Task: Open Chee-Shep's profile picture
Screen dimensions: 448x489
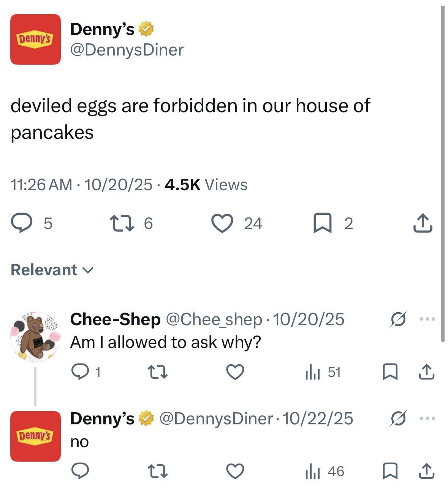Action: 35,337
